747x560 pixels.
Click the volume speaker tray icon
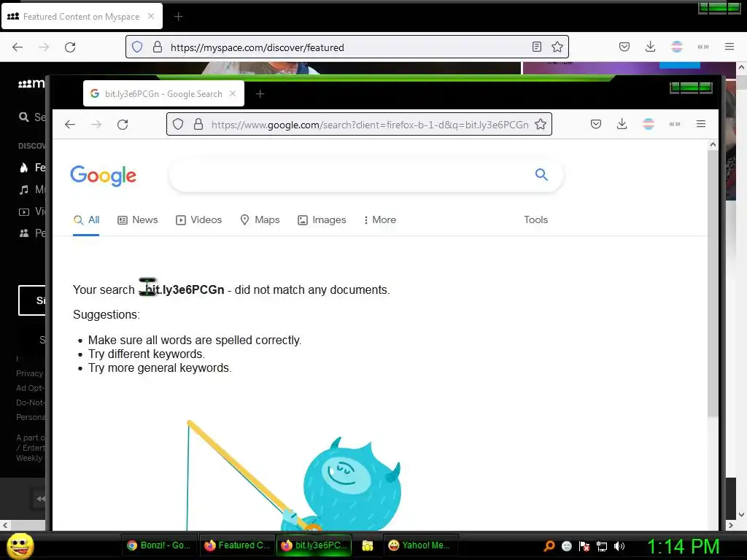click(x=619, y=546)
